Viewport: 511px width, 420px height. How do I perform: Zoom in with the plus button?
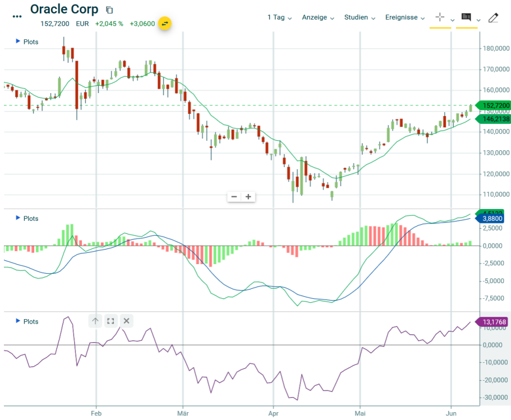(x=248, y=196)
